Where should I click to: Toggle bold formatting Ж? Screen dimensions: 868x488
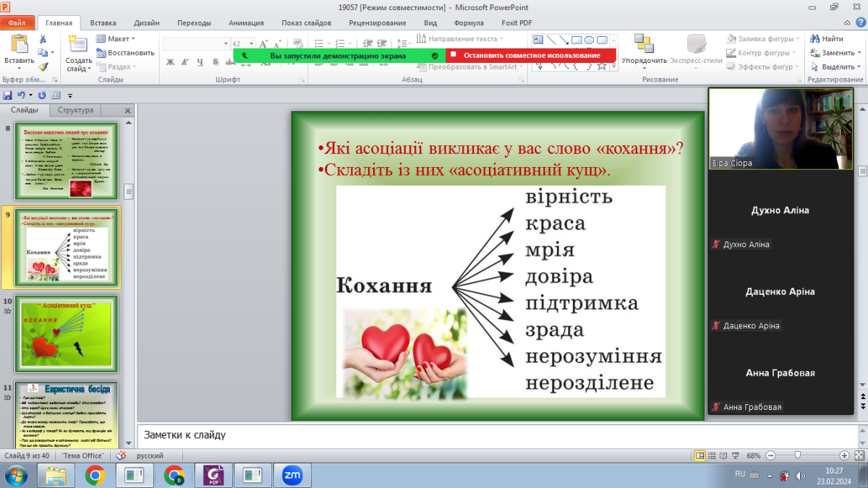[170, 62]
